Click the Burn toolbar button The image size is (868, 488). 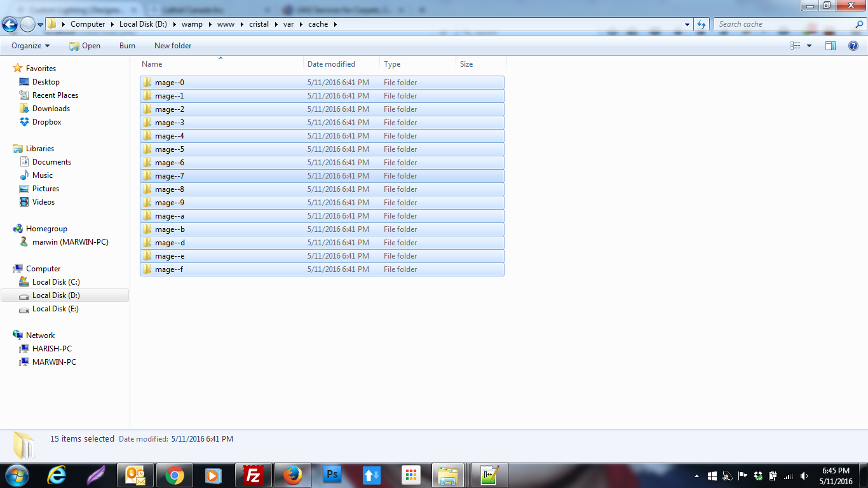[127, 46]
